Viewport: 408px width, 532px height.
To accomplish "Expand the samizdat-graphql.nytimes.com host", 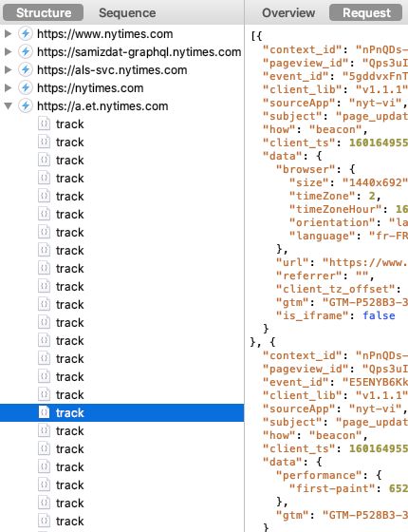I will (8, 51).
